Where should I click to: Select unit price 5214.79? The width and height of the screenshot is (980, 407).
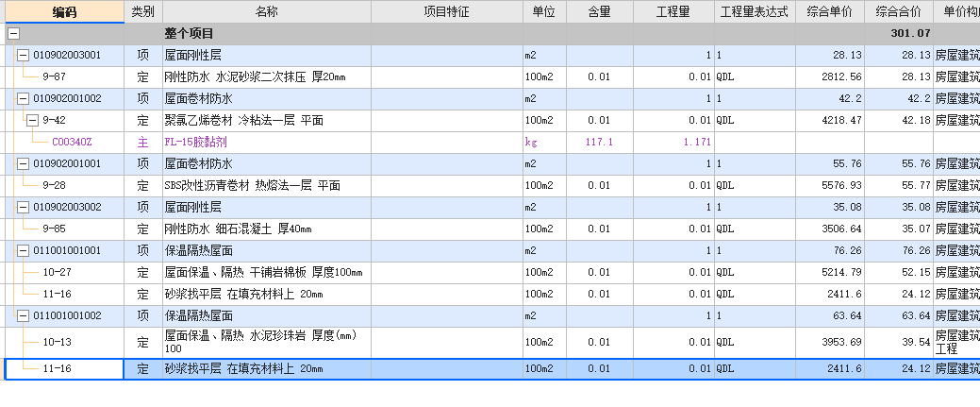(829, 272)
